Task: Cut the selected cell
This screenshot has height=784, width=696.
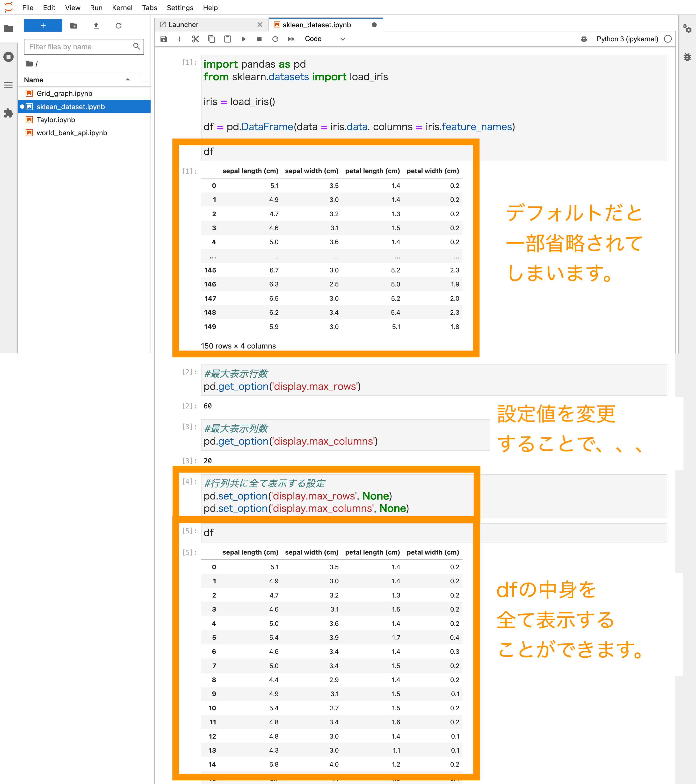Action: 196,39
